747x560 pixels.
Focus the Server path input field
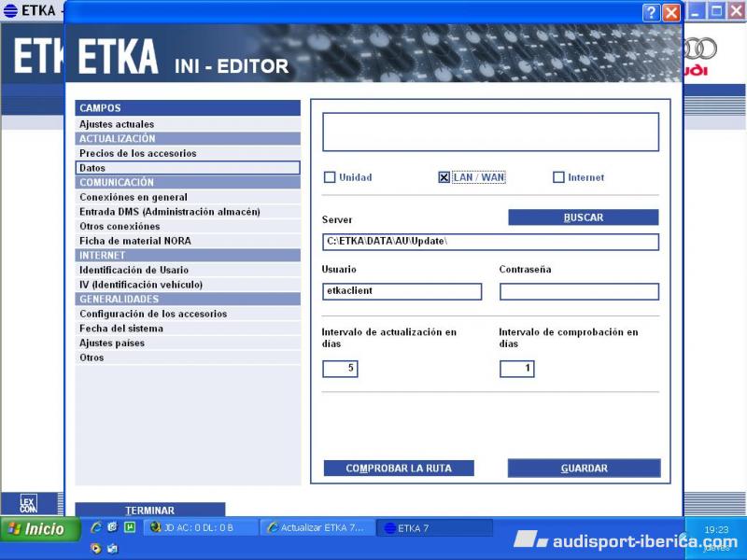coord(491,242)
